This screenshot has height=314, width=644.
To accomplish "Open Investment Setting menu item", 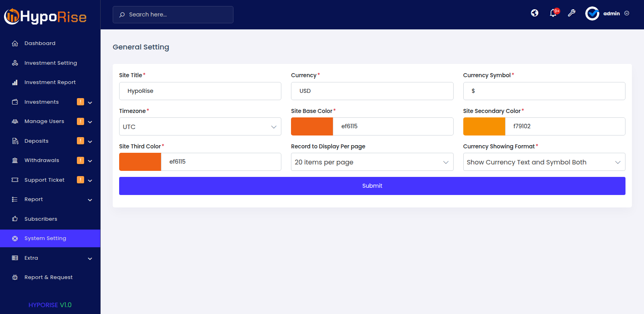I will pos(50,63).
